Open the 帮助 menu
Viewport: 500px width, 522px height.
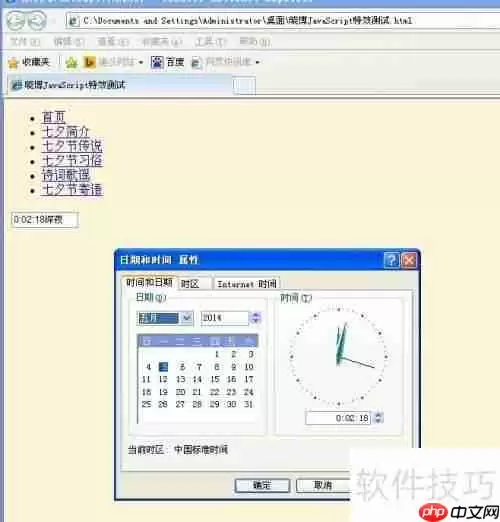pyautogui.click(x=255, y=42)
